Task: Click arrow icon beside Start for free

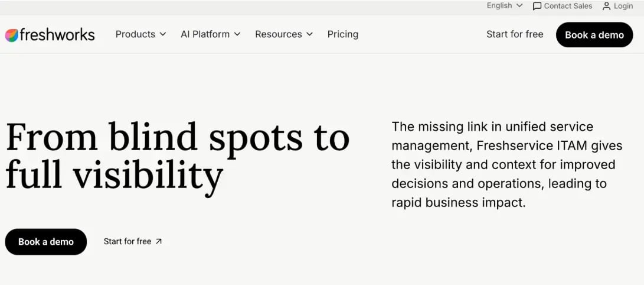Action: click(x=159, y=242)
